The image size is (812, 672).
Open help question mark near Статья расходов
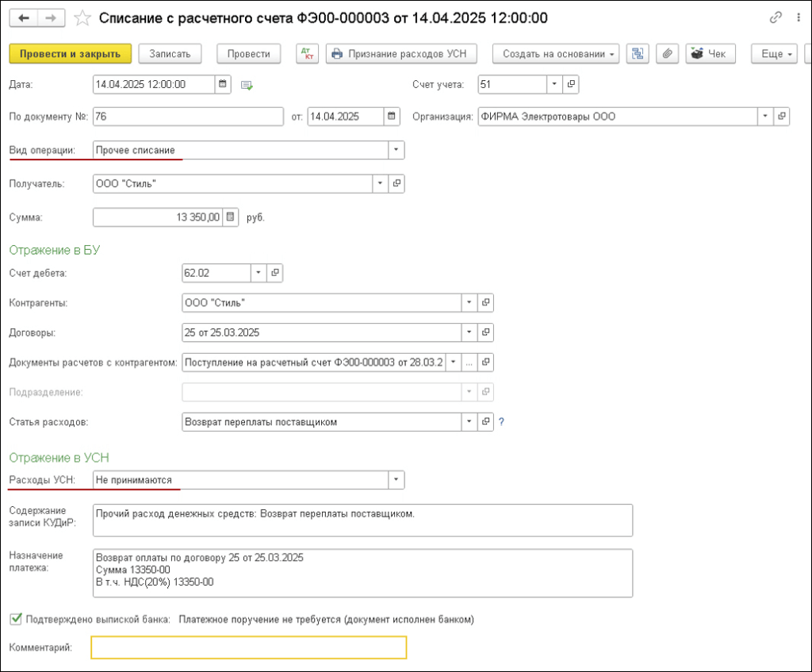(x=501, y=422)
